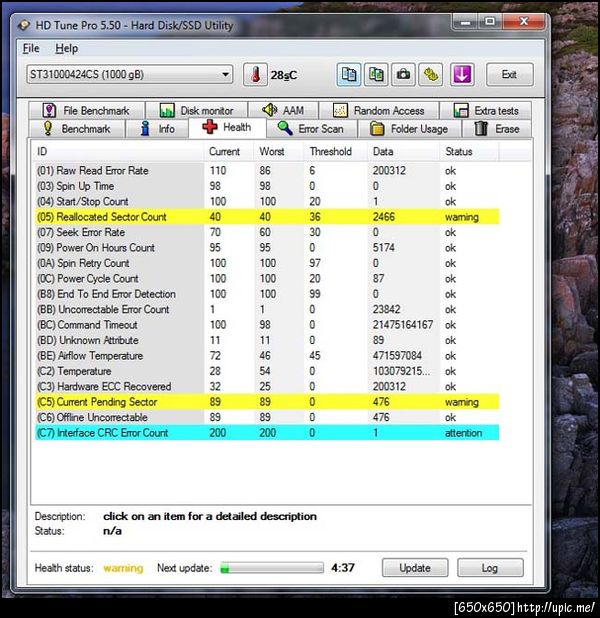
Task: Click the data value 21475164167
Action: point(403,325)
